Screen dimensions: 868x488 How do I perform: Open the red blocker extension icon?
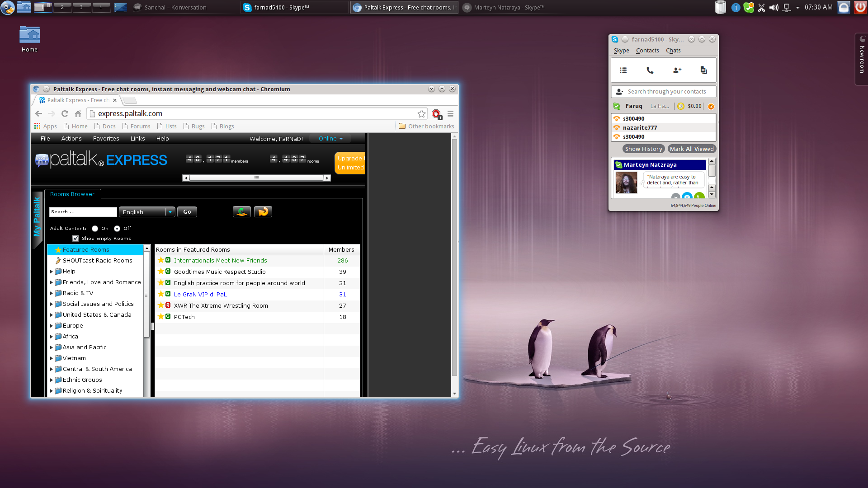click(x=436, y=114)
